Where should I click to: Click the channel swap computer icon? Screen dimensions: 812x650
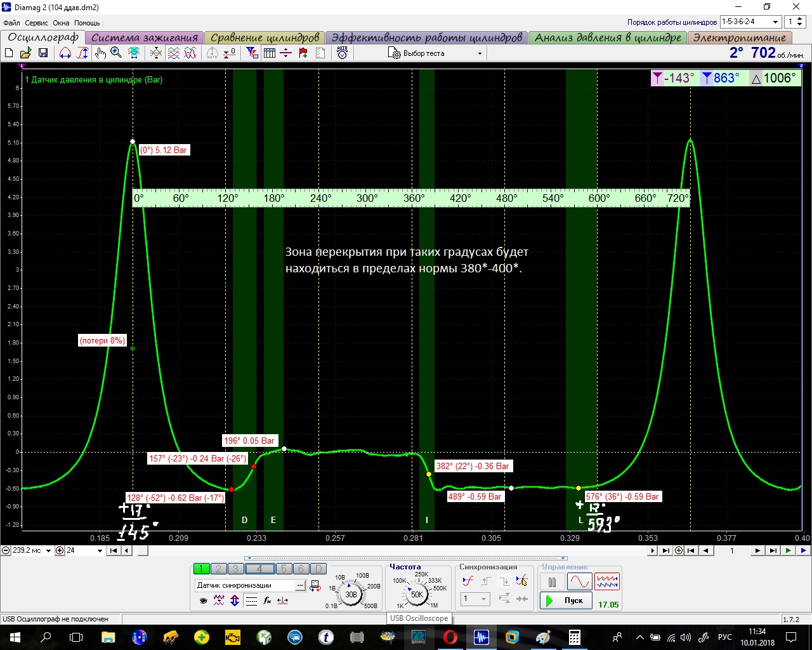coord(315,586)
